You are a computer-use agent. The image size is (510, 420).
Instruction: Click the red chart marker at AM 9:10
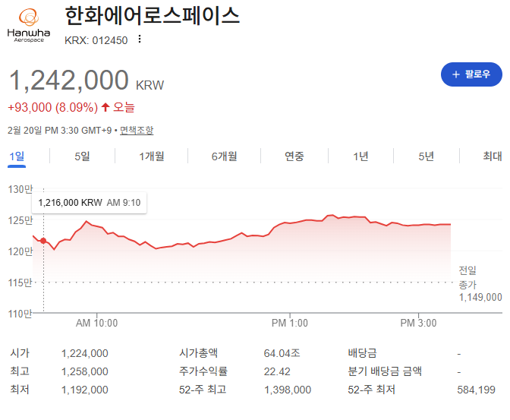[x=43, y=241]
